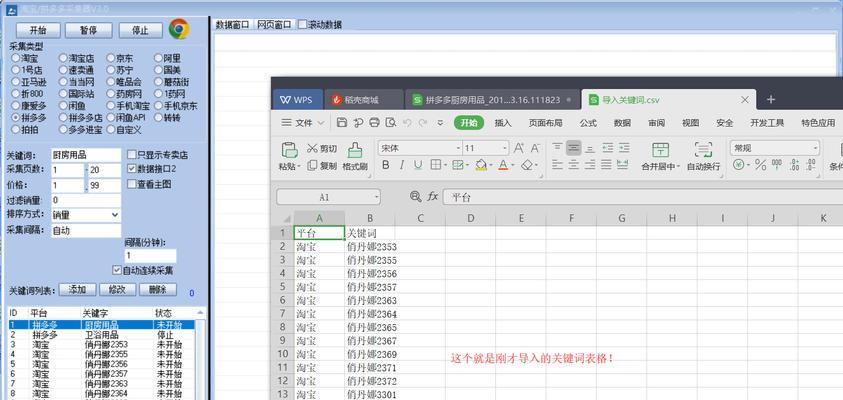Toggle Bold formatting
843x400 pixels.
pyautogui.click(x=385, y=165)
